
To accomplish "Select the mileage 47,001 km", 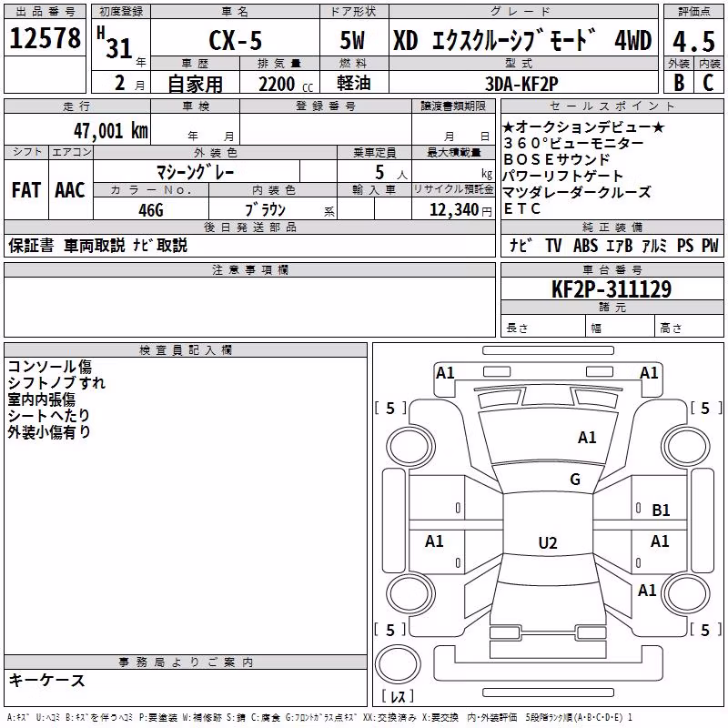I will (110, 131).
